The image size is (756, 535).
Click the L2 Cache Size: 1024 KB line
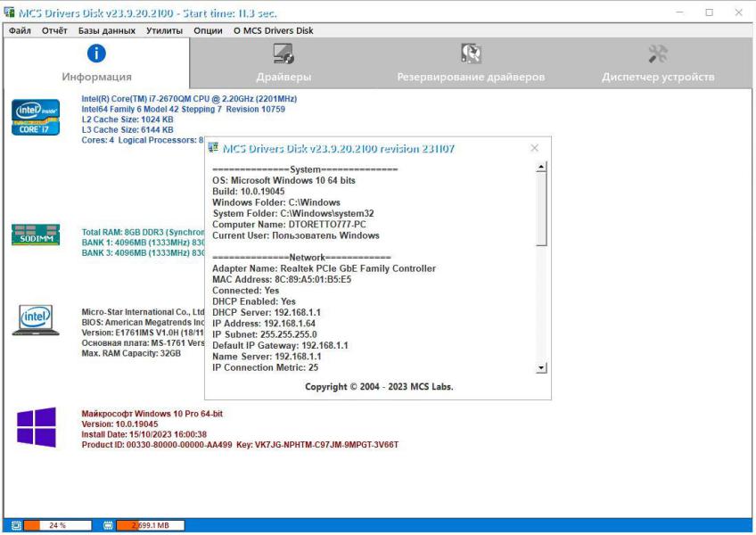[127, 119]
